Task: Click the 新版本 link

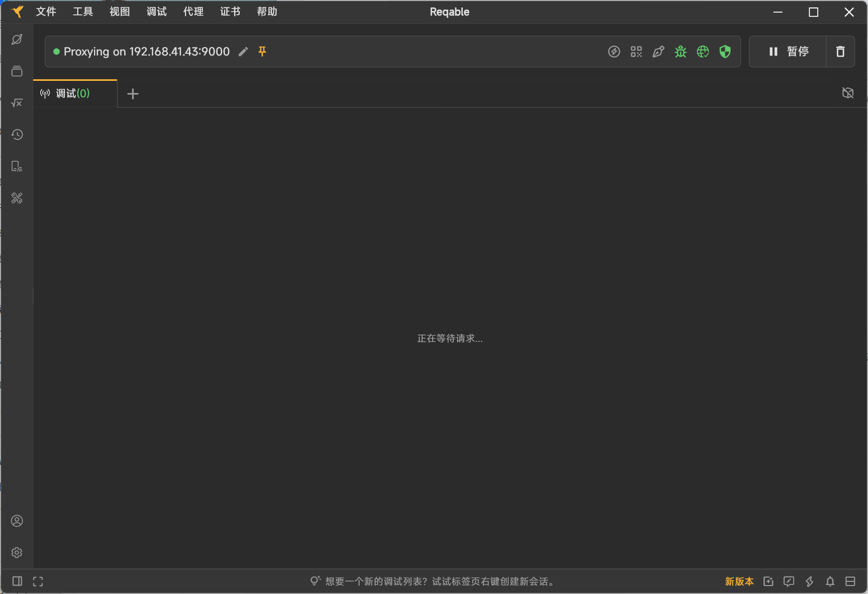Action: coord(739,581)
